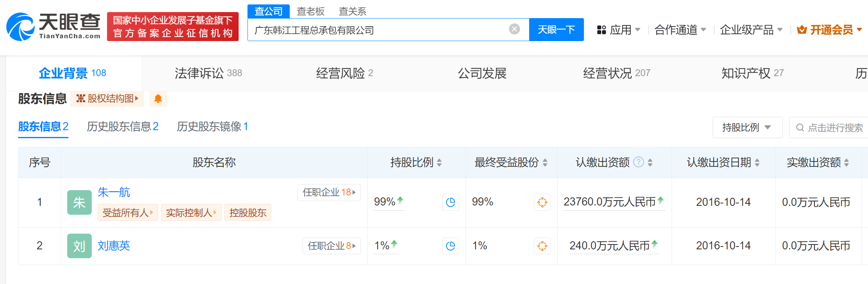Click beneficial share structure icon in 1% row

(x=542, y=246)
